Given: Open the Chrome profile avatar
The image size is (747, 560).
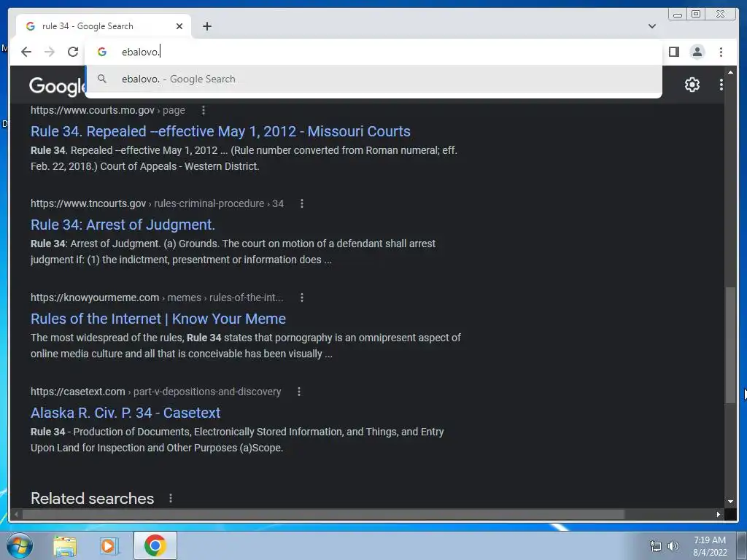Looking at the screenshot, I should (697, 52).
